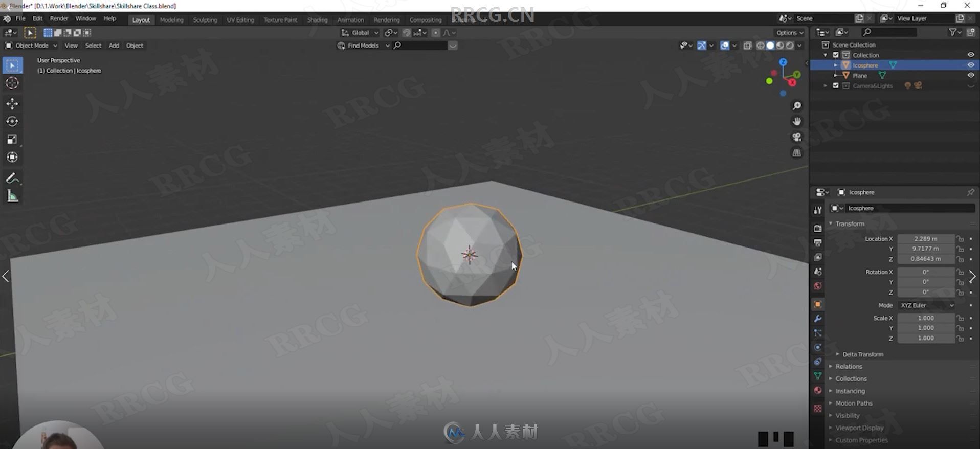Expand the Relations panel
The width and height of the screenshot is (980, 449).
(849, 367)
